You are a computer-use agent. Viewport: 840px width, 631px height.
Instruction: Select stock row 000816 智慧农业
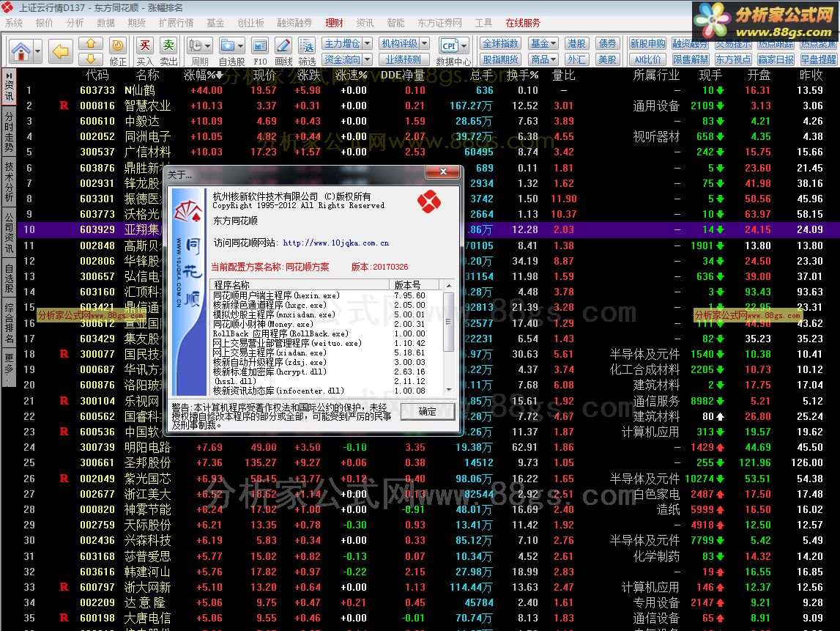coord(428,106)
